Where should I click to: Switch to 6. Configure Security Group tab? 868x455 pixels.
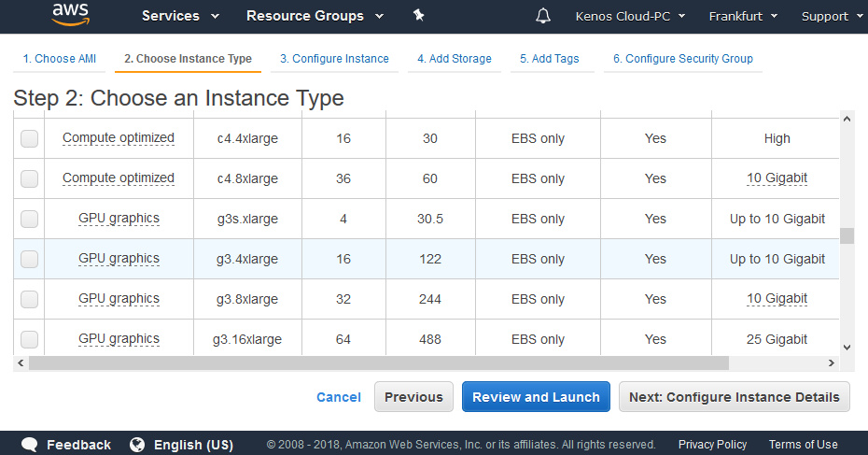682,59
